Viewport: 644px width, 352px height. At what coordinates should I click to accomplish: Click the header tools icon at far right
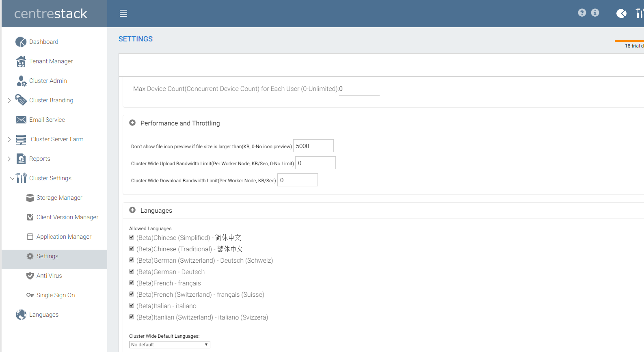click(640, 14)
